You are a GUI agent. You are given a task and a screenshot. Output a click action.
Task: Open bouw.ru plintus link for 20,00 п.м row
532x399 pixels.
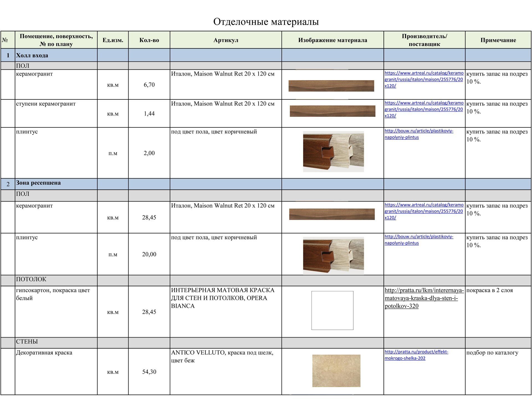point(419,240)
